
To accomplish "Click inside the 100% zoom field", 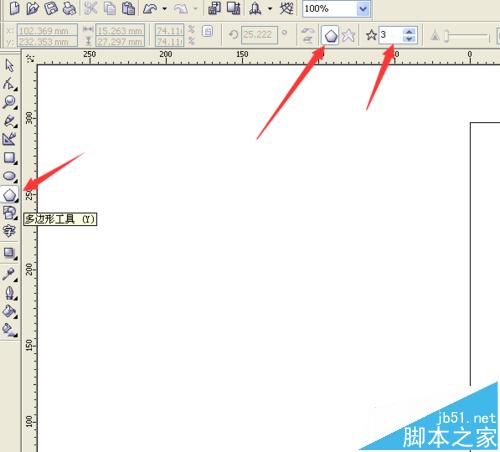I will pyautogui.click(x=330, y=9).
